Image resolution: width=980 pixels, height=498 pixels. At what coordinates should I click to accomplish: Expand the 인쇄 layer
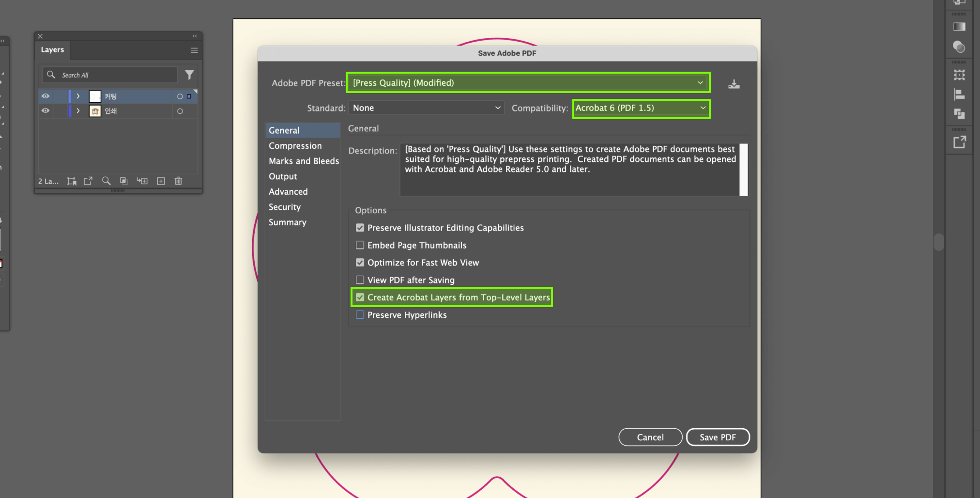click(x=78, y=111)
